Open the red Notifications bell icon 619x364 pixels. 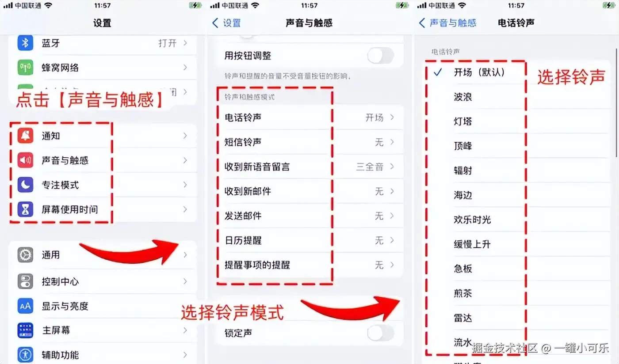[x=25, y=136]
